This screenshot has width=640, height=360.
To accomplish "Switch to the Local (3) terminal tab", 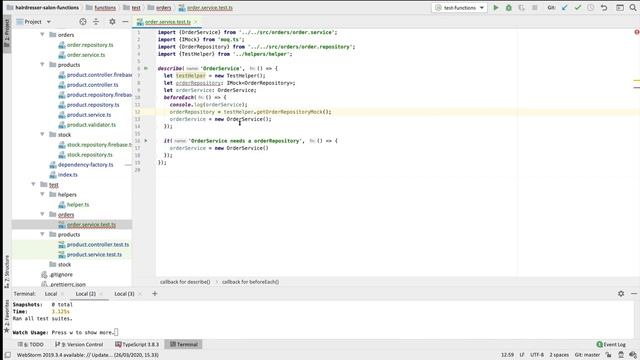I will tap(124, 294).
